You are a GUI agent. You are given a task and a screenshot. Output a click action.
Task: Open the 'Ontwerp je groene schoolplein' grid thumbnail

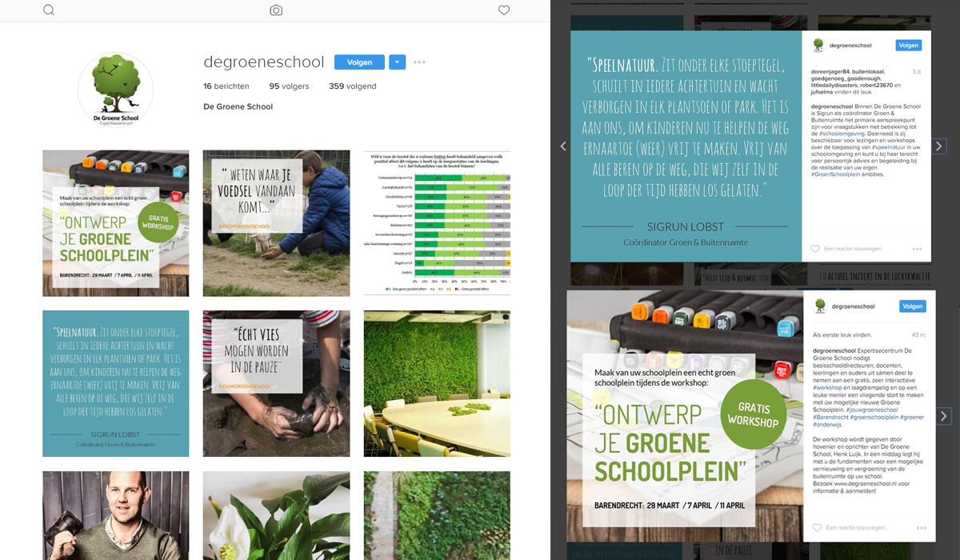pos(116,223)
